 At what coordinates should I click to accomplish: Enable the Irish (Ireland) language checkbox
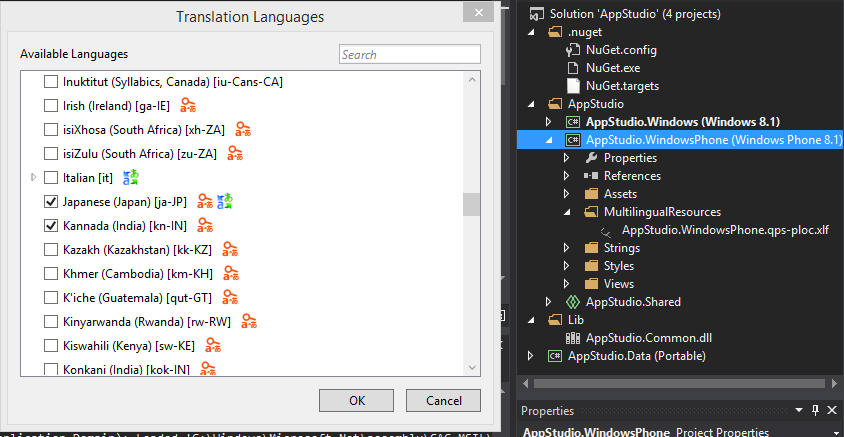(51, 105)
